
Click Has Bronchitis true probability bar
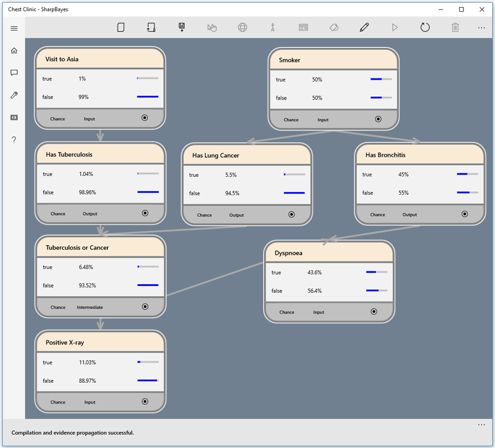pyautogui.click(x=467, y=174)
